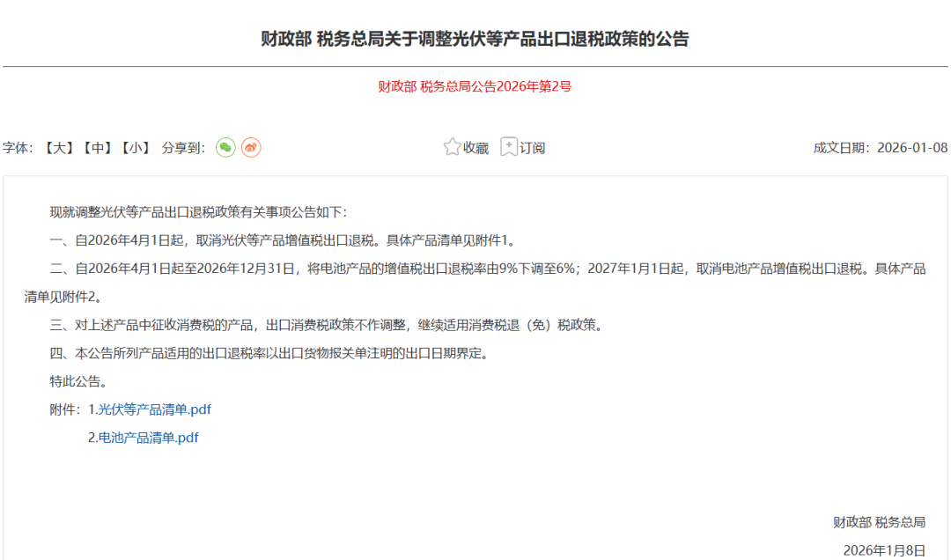This screenshot has height=560, width=951.
Task: Click the paragraph about cancelling photovoltaic rebates
Action: [282, 240]
